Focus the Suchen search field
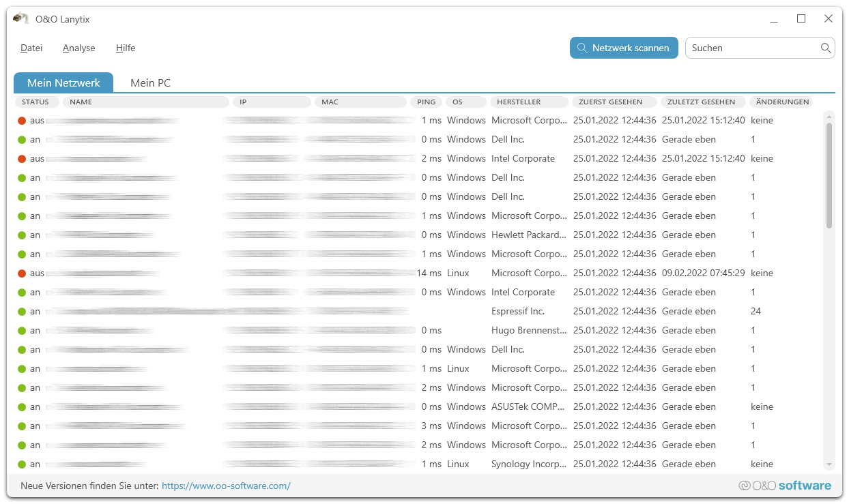The height and width of the screenshot is (504, 849). pos(760,48)
